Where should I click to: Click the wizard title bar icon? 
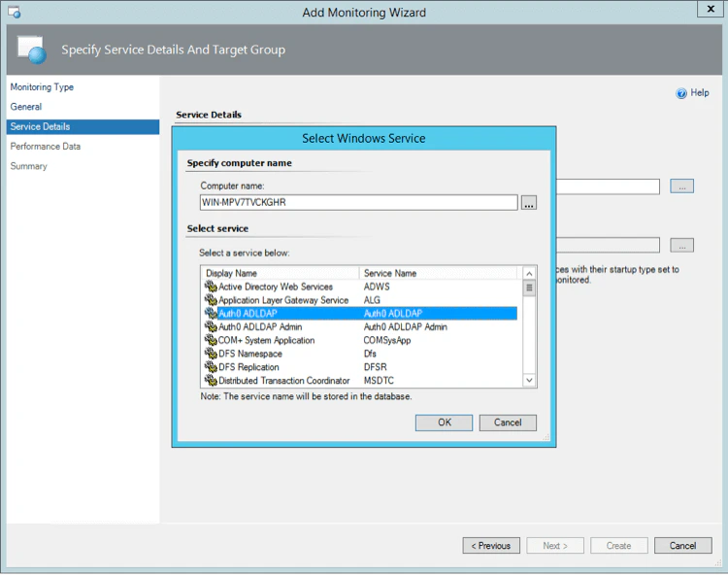pos(14,12)
